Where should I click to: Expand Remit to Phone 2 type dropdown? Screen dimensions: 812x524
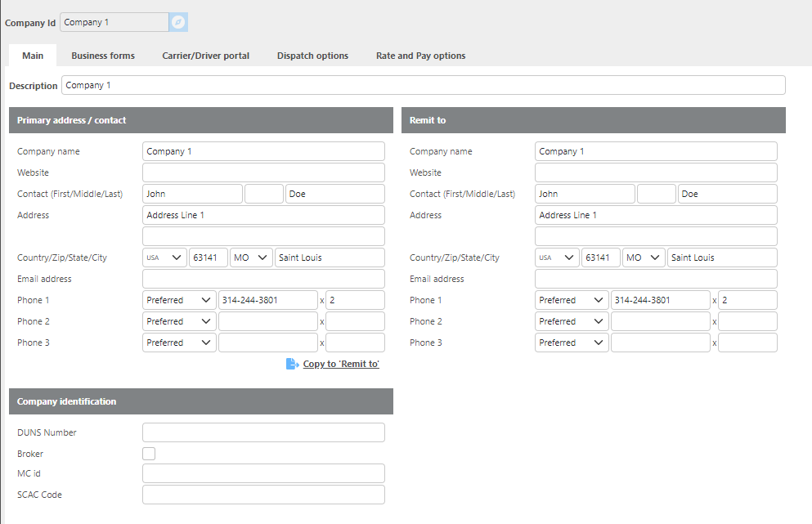[572, 321]
